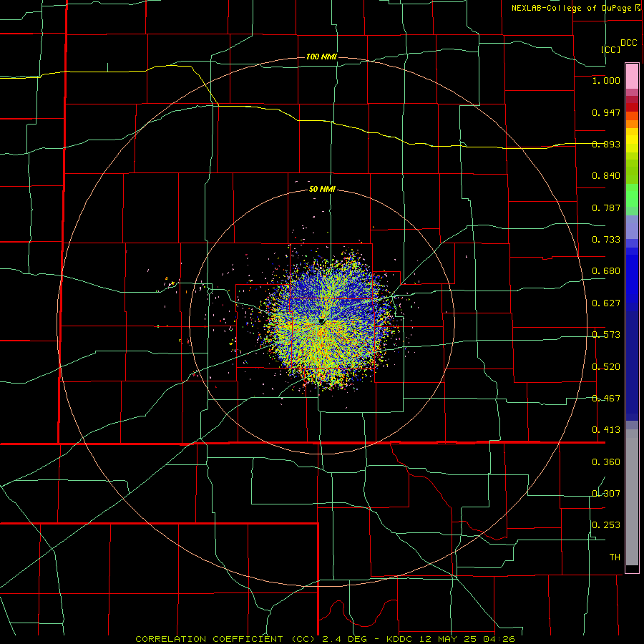Click the 50 NMI range ring label
644x644 pixels.
(x=322, y=189)
